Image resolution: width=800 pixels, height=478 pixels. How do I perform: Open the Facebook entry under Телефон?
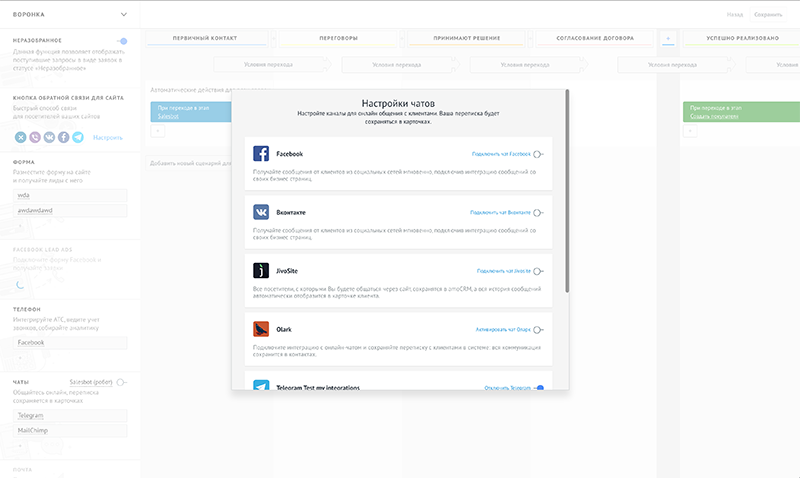tap(70, 343)
